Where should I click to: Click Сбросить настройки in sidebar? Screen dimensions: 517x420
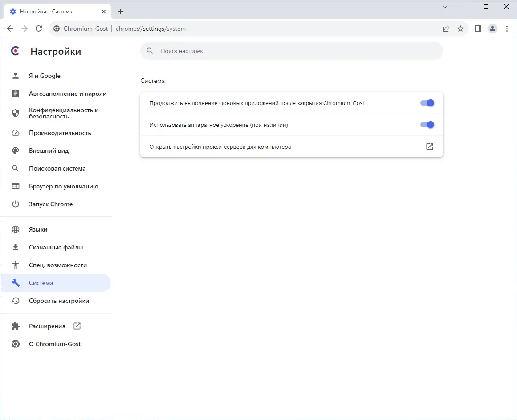[x=59, y=301]
